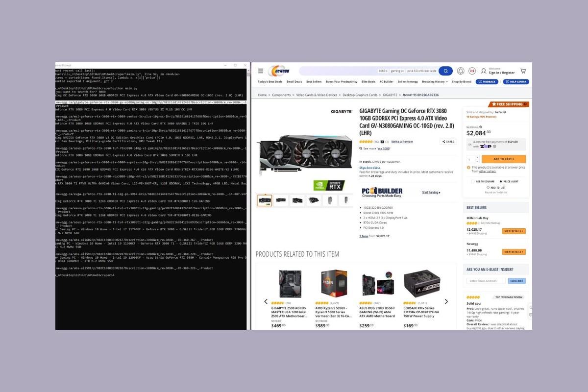Click the blue search magnifier button
The width and height of the screenshot is (588, 392).
point(445,71)
